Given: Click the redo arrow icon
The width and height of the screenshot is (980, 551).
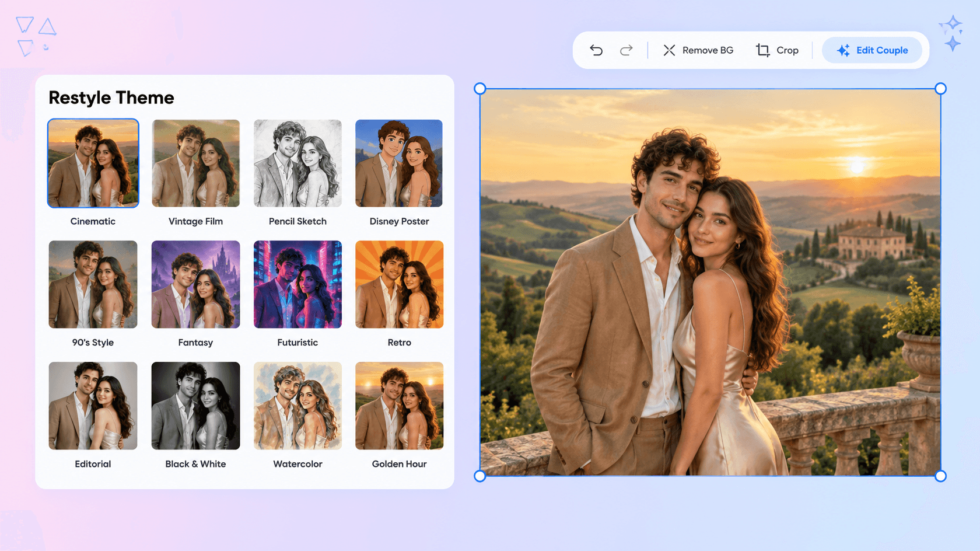Looking at the screenshot, I should (x=626, y=50).
